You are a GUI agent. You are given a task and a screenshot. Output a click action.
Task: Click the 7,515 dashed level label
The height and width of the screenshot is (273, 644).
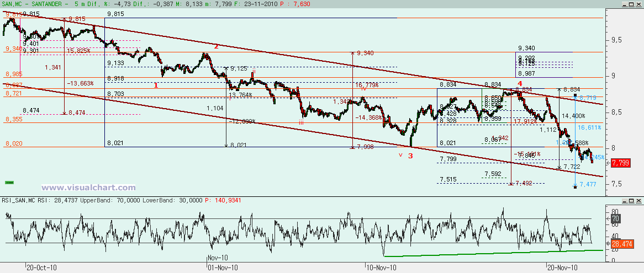448,180
